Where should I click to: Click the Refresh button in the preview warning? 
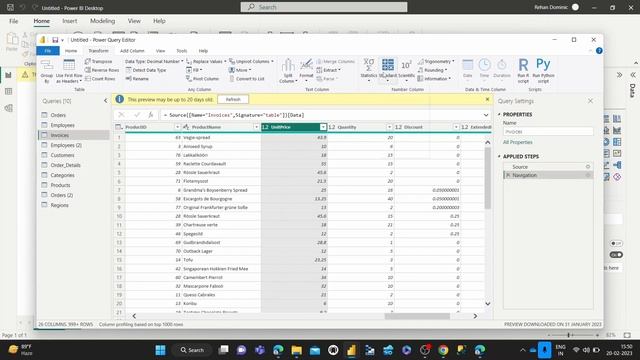[233, 99]
